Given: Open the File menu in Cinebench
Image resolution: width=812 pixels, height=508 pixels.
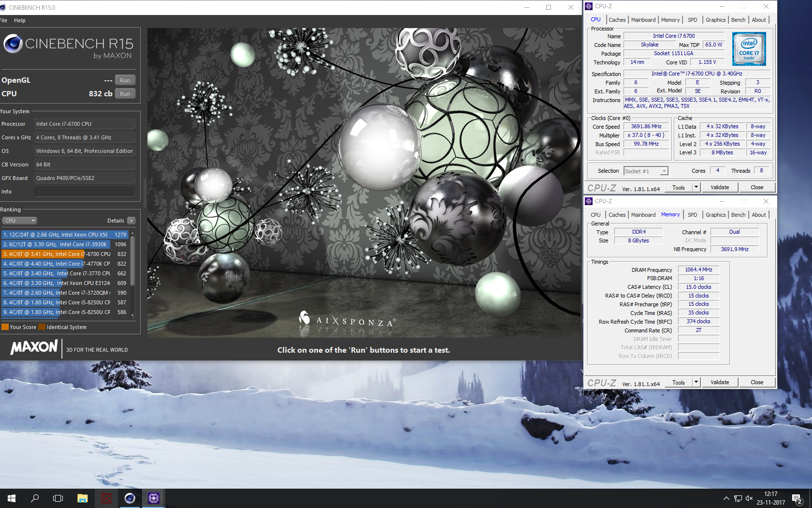Looking at the screenshot, I should coord(3,20).
